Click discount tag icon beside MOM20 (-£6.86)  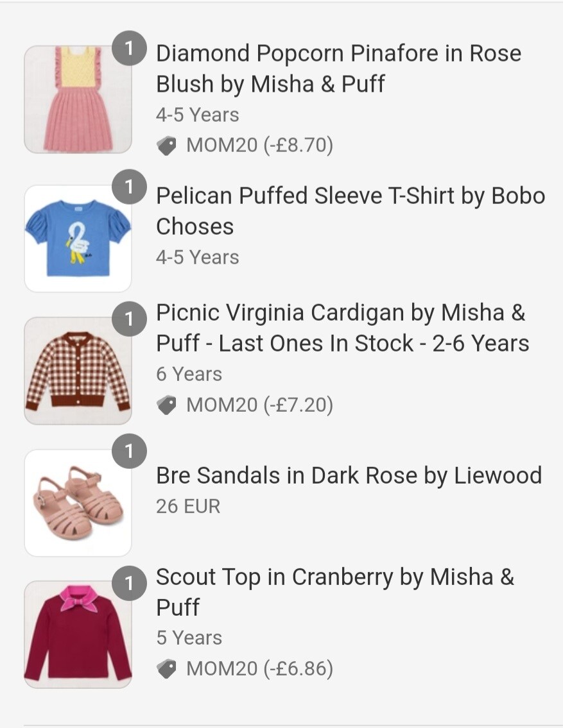166,669
